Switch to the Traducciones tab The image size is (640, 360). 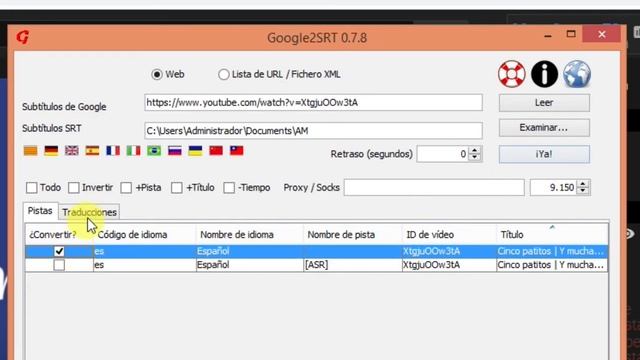pyautogui.click(x=89, y=212)
